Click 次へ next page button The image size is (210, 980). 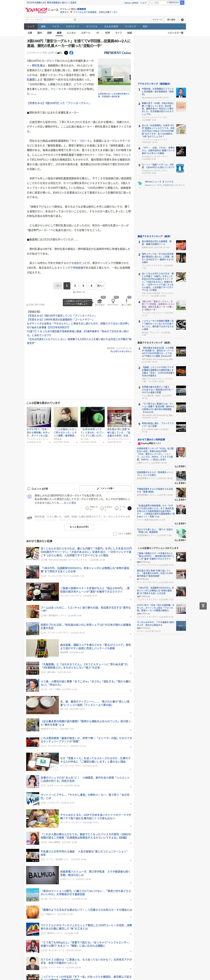(x=100, y=286)
